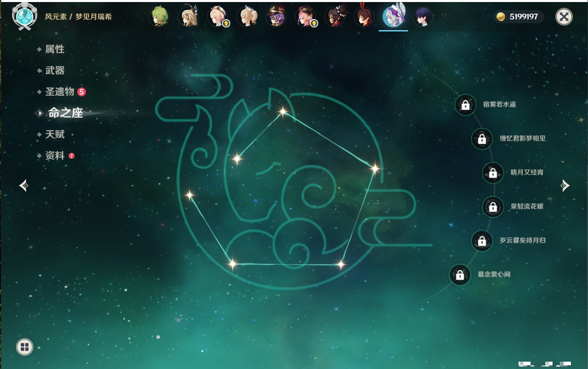Go to the next character with right arrow
This screenshot has width=588, height=369.
click(x=565, y=186)
